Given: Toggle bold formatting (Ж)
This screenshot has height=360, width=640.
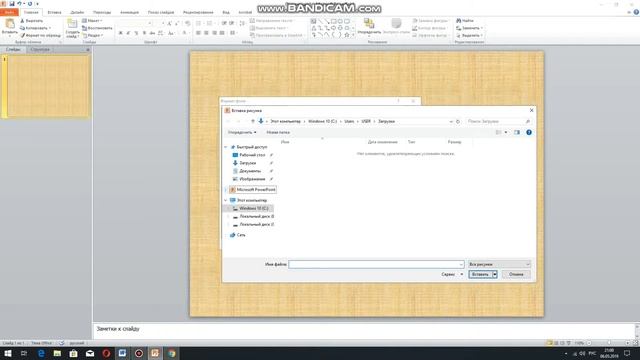Looking at the screenshot, I should pyautogui.click(x=120, y=33).
